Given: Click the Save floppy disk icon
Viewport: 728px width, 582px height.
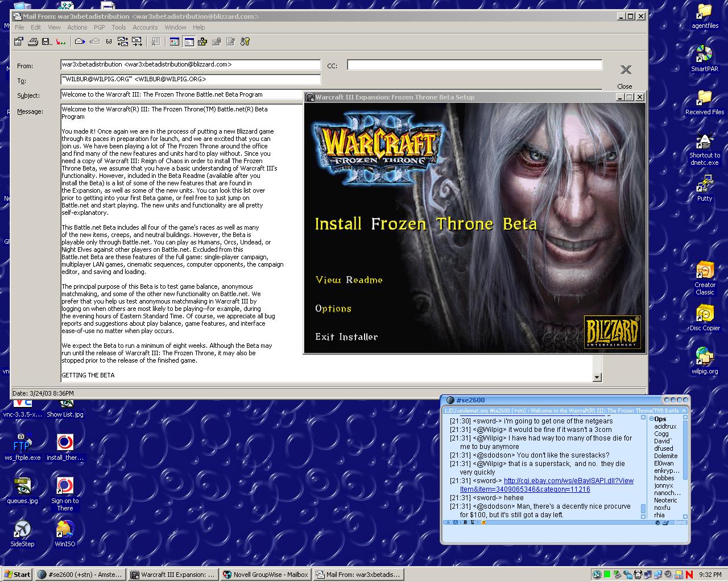Looking at the screenshot, I should pos(47,41).
